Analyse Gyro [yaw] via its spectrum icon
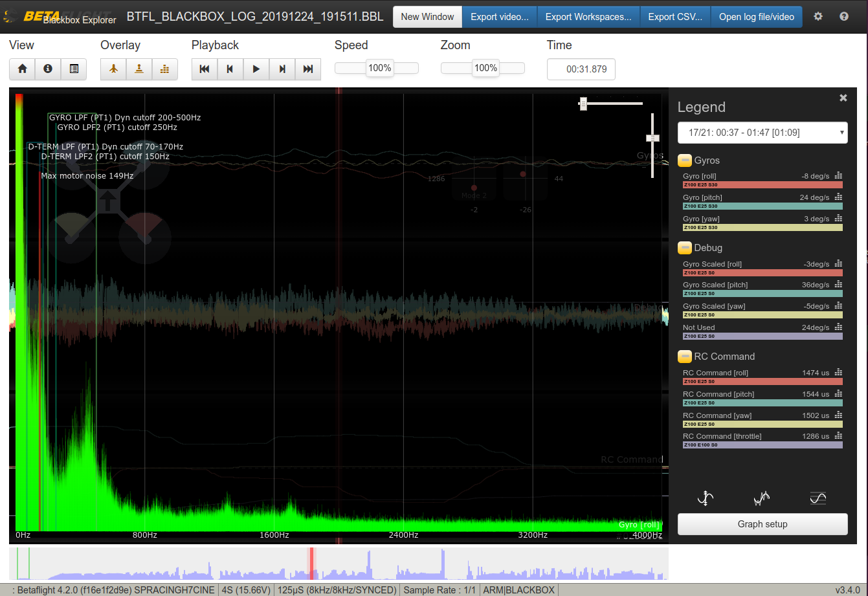 coord(839,218)
